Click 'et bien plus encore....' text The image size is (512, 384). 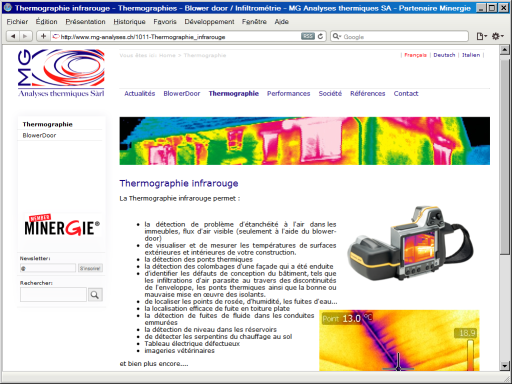click(x=154, y=364)
